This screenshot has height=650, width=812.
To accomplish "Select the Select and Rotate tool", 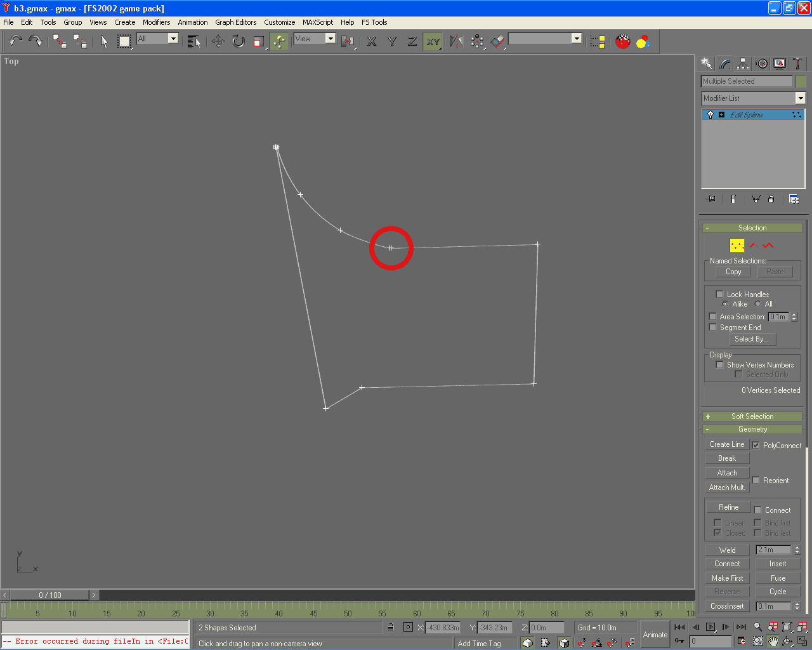I will click(238, 41).
